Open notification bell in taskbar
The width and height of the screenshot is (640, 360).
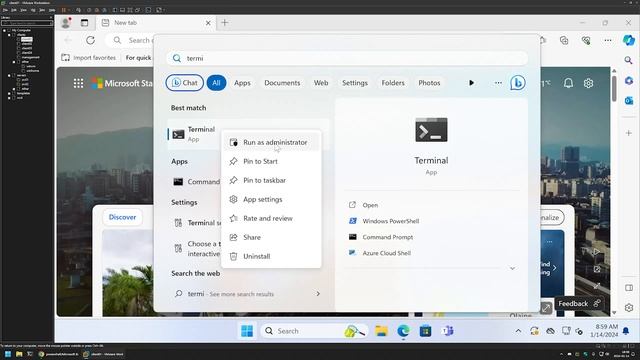pos(626,331)
